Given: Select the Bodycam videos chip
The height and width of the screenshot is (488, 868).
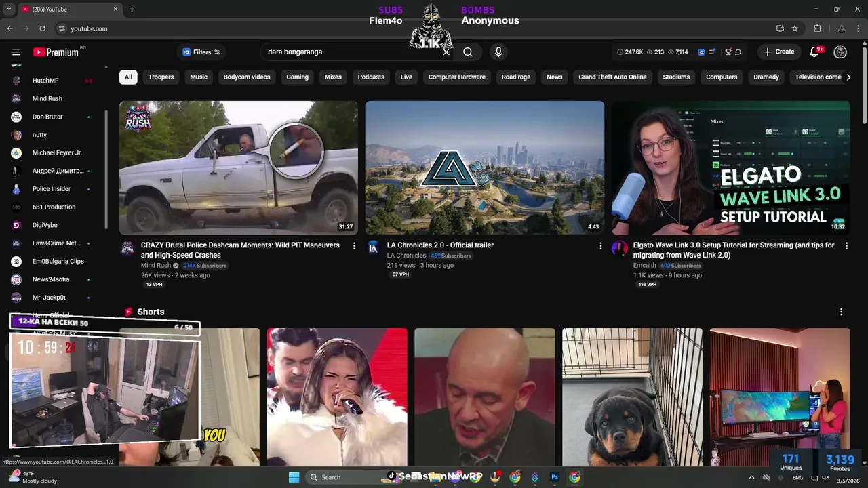Looking at the screenshot, I should click(x=247, y=77).
